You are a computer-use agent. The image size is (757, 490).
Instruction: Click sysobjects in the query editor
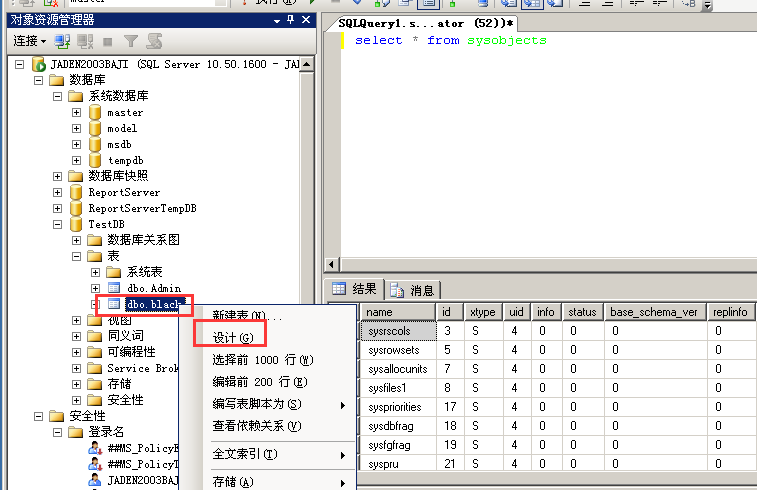click(507, 41)
